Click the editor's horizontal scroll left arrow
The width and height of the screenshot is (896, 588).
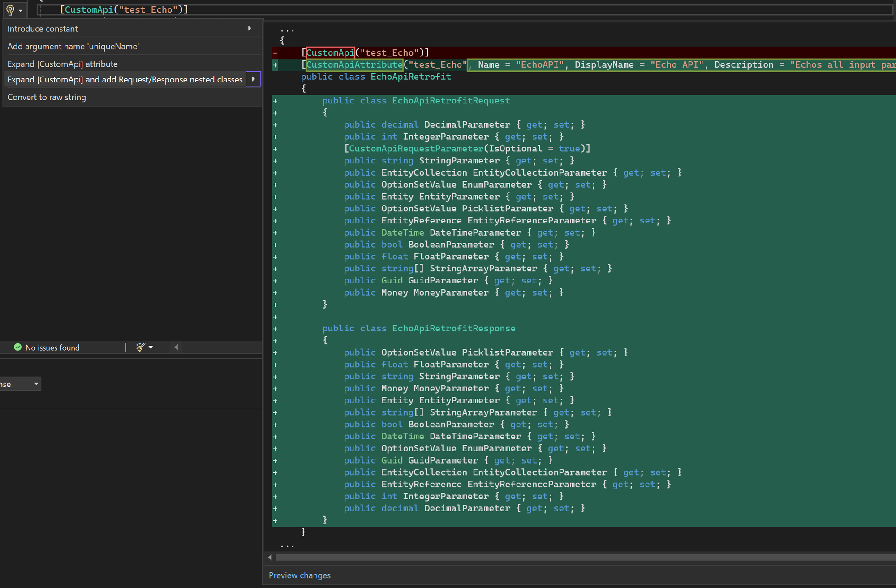176,348
